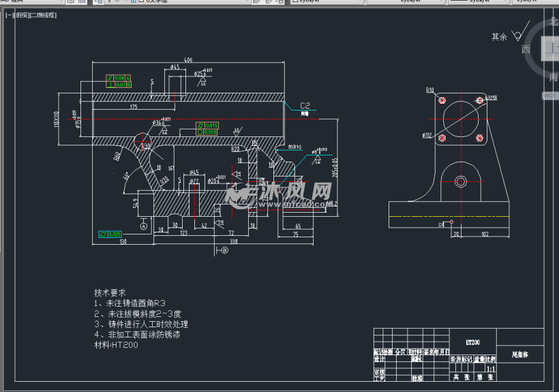Screen dimensions: 559x392
Task: Select the C2 chamfer leader label
Action: [x=304, y=106]
